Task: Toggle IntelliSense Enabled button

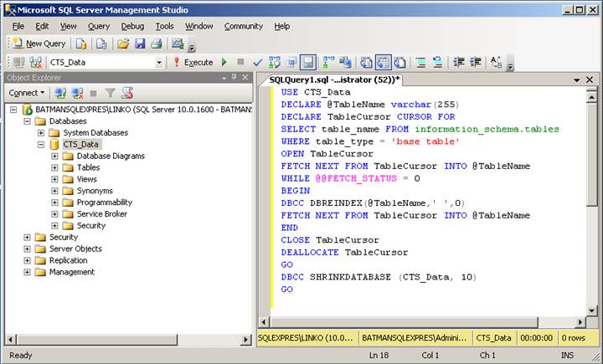Action: coord(308,62)
